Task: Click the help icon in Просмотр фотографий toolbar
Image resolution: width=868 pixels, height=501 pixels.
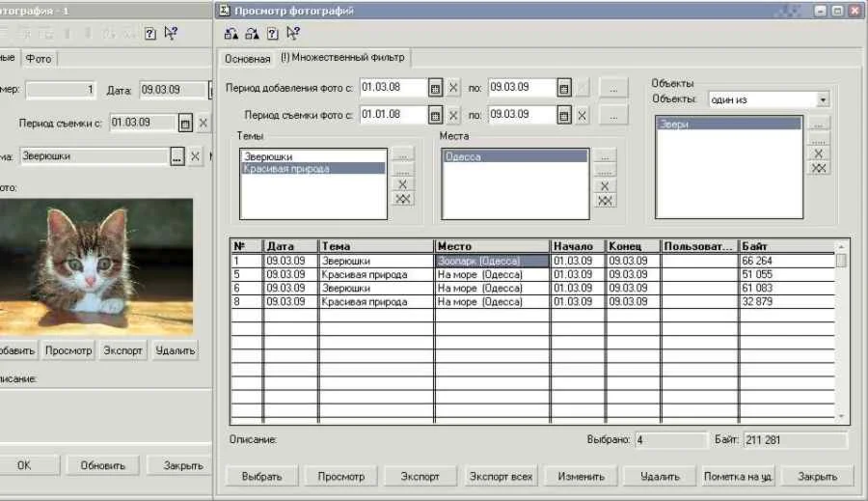Action: 273,33
